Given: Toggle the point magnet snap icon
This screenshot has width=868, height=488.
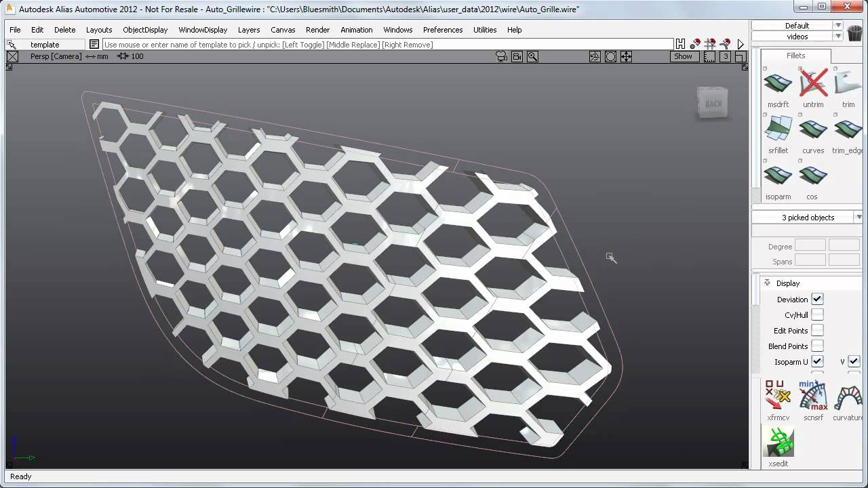Looking at the screenshot, I should point(695,44).
